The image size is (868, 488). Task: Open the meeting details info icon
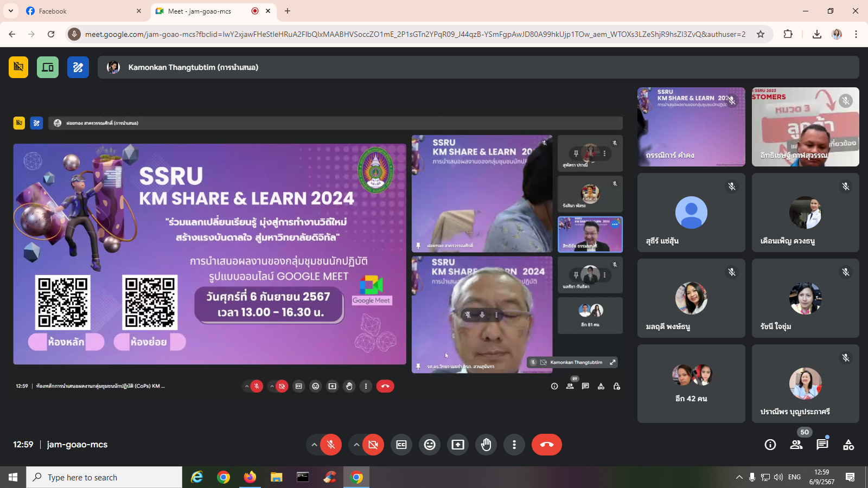(770, 445)
